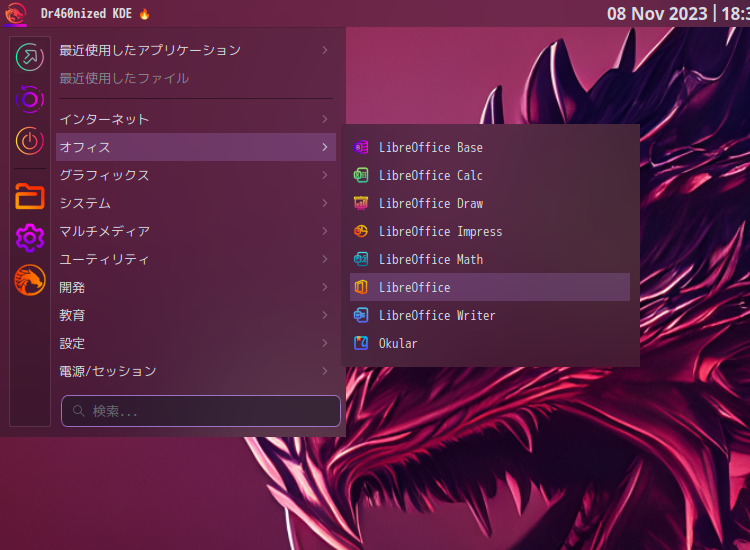The image size is (750, 550).
Task: Expand the ユーティリティ submenu arrow
Action: tap(325, 259)
